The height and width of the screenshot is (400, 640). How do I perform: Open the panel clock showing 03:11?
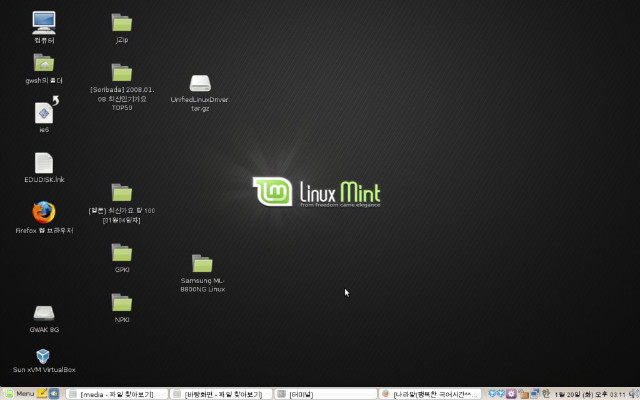(590, 394)
